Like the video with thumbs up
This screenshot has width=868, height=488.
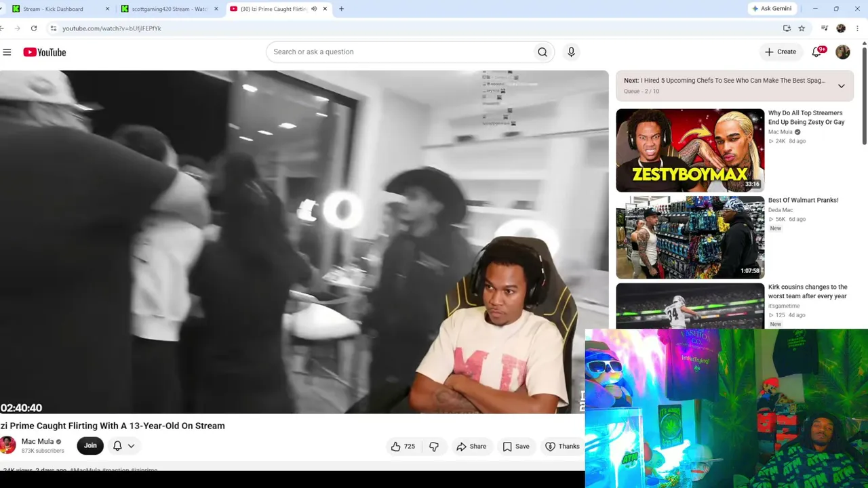[x=403, y=446]
